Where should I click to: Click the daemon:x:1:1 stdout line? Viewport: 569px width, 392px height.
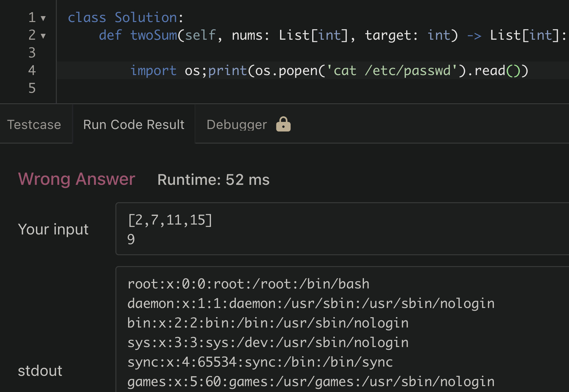(311, 304)
